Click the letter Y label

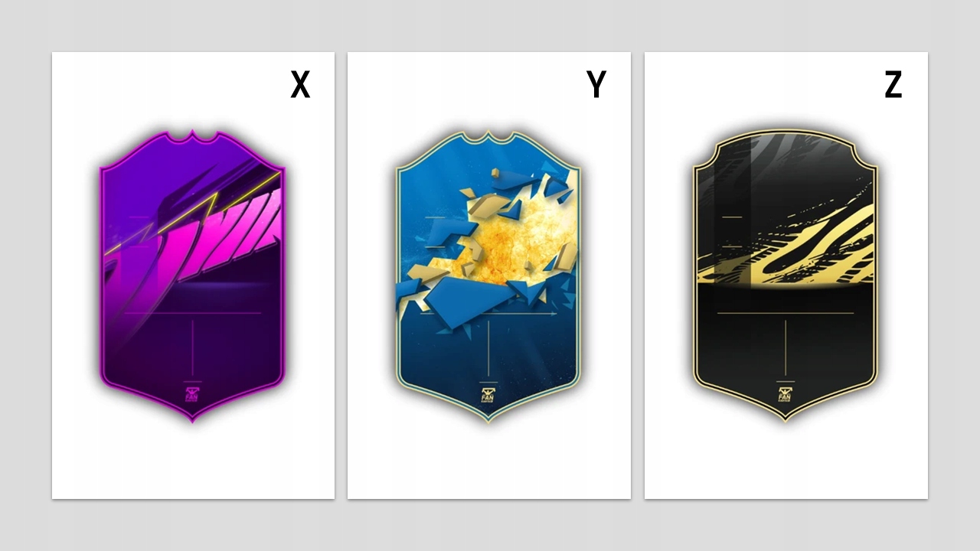click(596, 84)
